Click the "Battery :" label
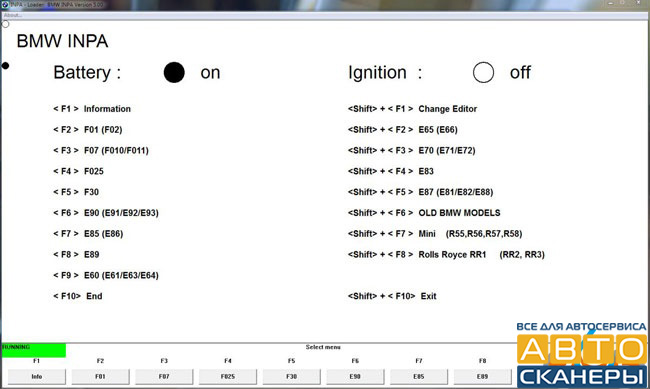The image size is (650, 389). point(87,73)
